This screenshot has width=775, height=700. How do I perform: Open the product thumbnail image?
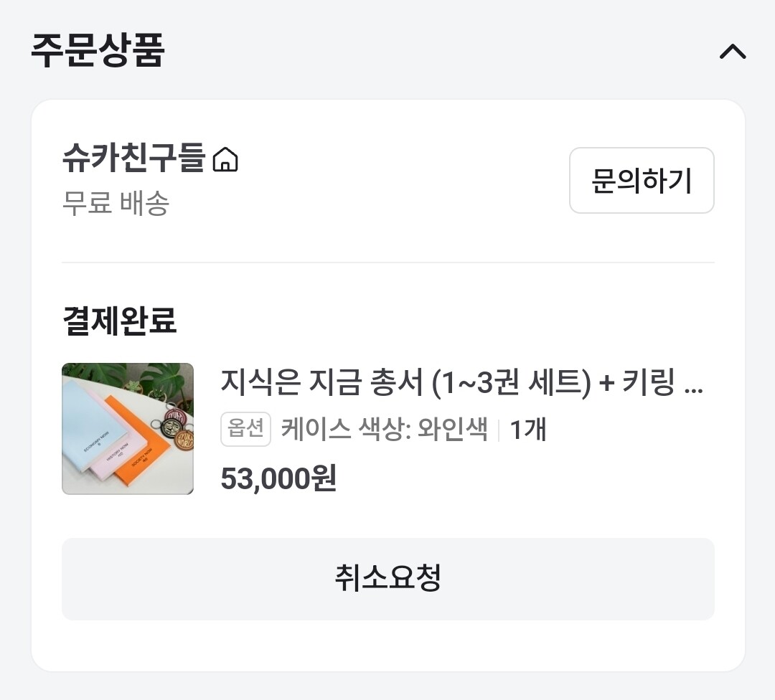pos(128,429)
